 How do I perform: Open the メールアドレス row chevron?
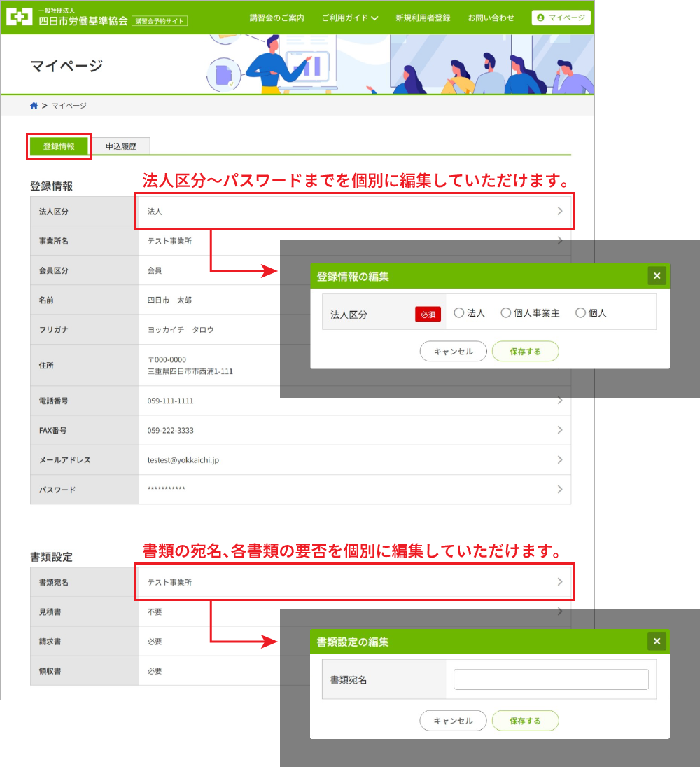(x=560, y=460)
